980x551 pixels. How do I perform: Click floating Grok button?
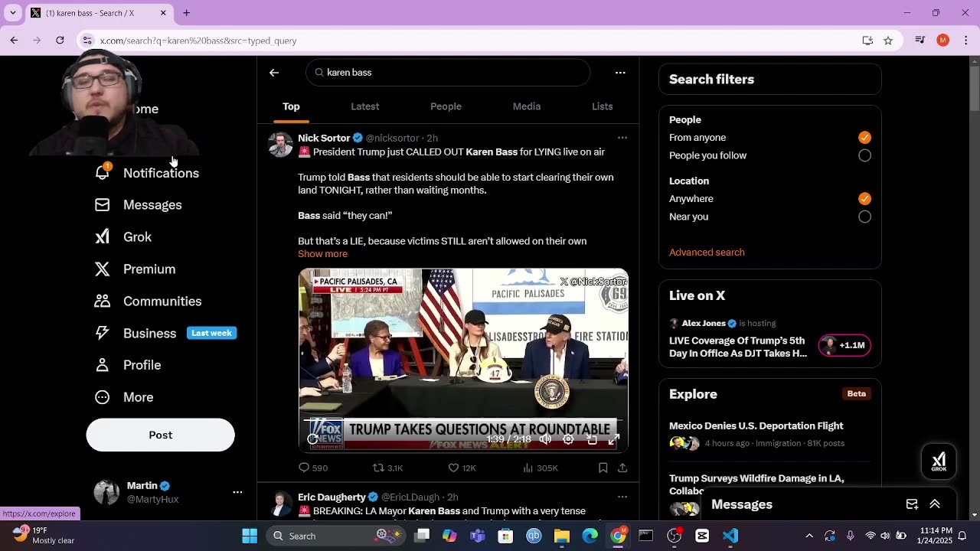tap(939, 461)
